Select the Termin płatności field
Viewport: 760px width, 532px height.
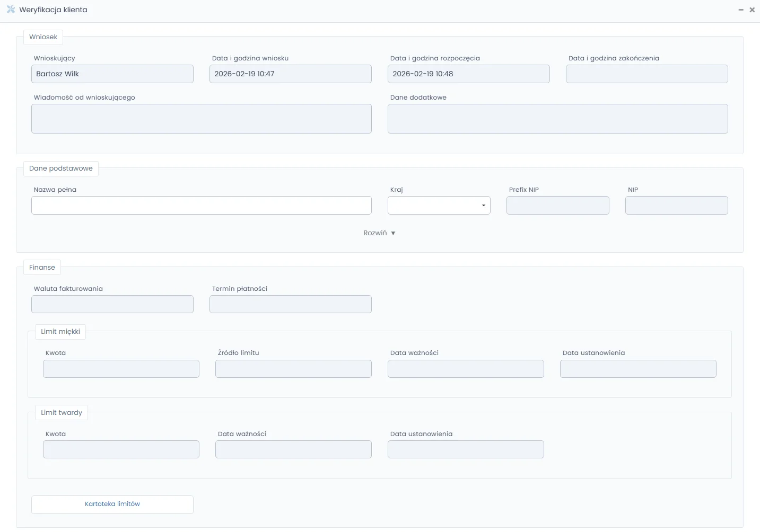tap(291, 305)
